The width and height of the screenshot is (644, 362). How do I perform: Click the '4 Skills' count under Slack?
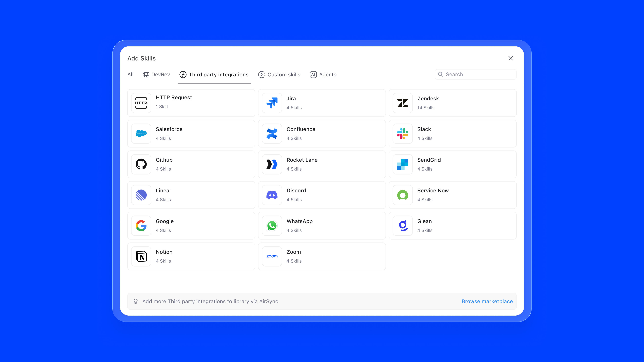(425, 138)
